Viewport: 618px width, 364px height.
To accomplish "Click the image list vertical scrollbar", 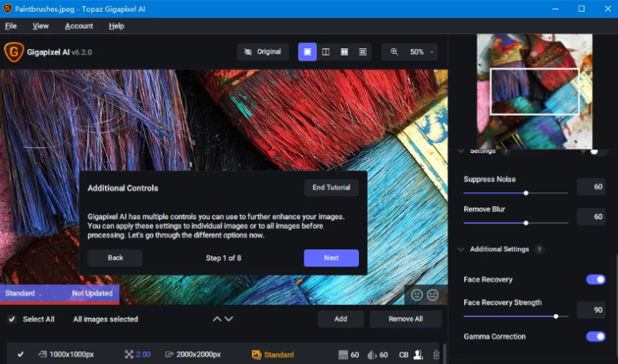I will click(445, 354).
